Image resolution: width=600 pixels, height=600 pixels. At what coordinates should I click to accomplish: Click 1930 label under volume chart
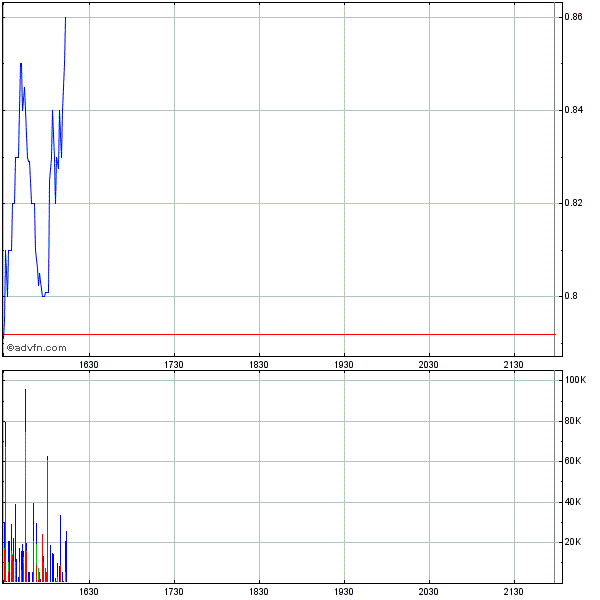click(x=344, y=592)
